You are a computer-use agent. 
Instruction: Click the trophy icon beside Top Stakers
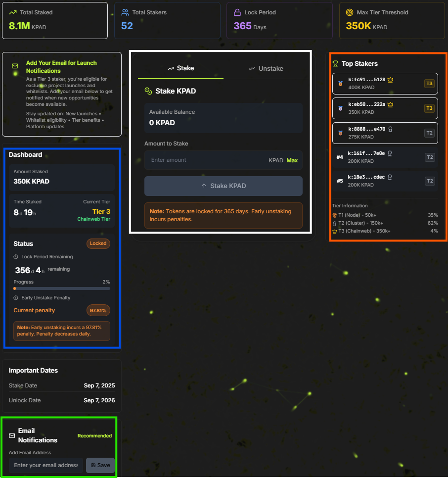(x=335, y=64)
